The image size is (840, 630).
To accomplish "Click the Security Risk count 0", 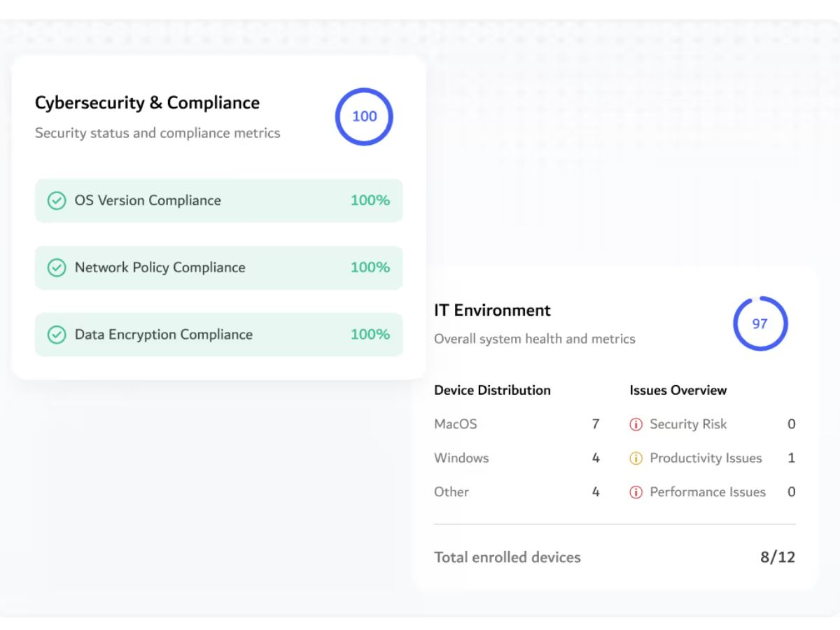I will (x=792, y=424).
